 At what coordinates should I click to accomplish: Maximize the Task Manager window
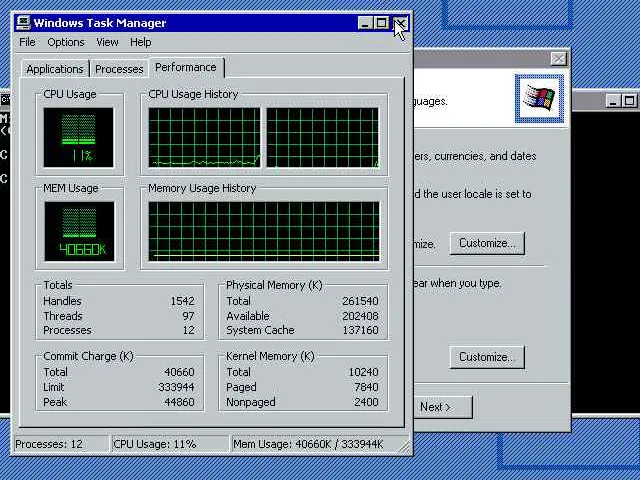[381, 23]
